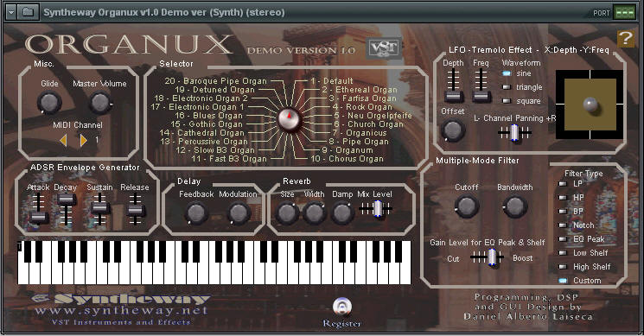Select the sine waveform
This screenshot has height=336, width=644.
[507, 73]
